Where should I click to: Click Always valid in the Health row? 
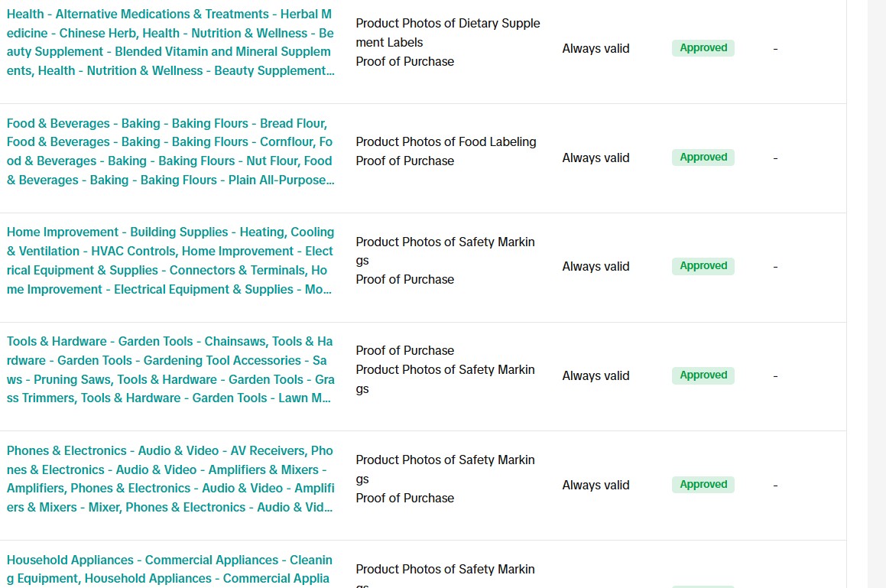[596, 49]
